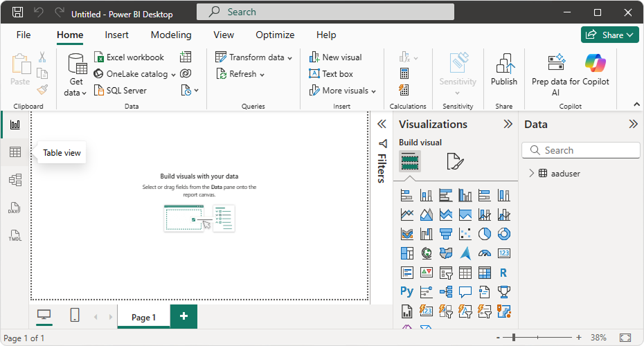
Task: Collapse the Visualizations pane
Action: (508, 125)
